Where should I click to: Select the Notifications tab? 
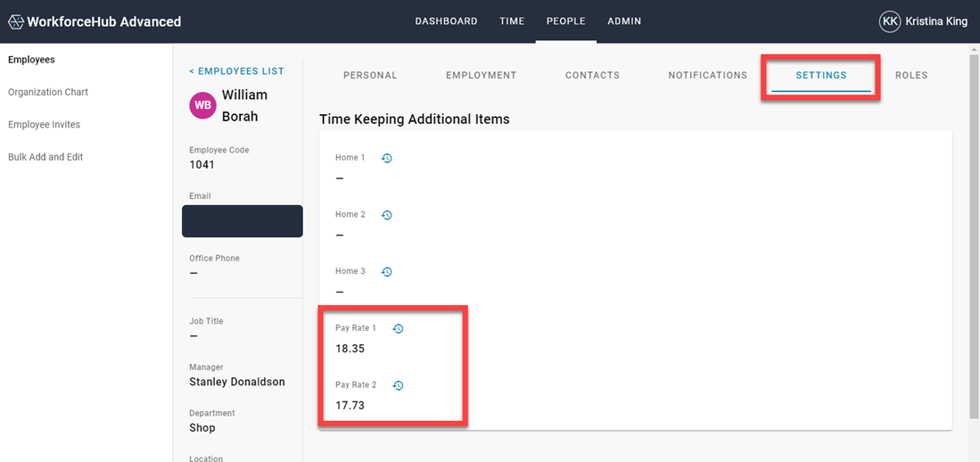point(707,76)
